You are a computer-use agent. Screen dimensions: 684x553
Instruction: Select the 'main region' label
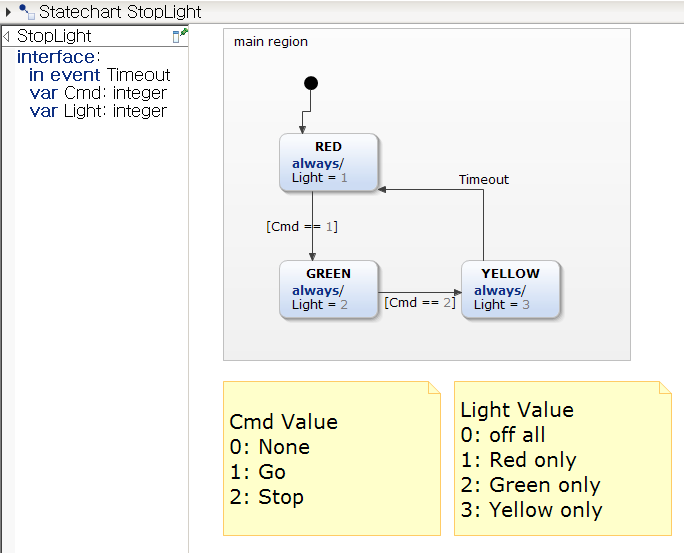(x=270, y=42)
